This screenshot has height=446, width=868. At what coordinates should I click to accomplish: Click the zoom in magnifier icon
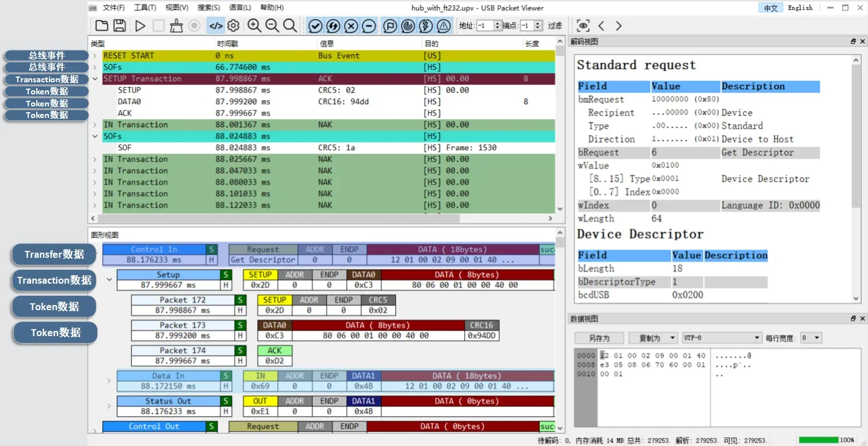click(254, 25)
